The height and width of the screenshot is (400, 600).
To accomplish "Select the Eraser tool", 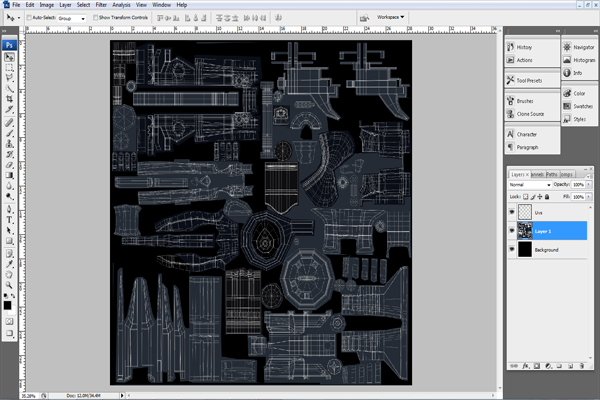I will click(10, 165).
